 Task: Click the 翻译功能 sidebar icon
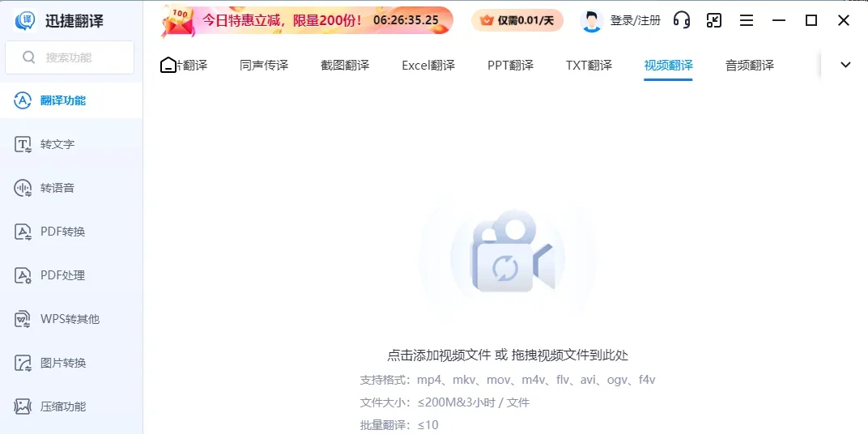point(22,100)
